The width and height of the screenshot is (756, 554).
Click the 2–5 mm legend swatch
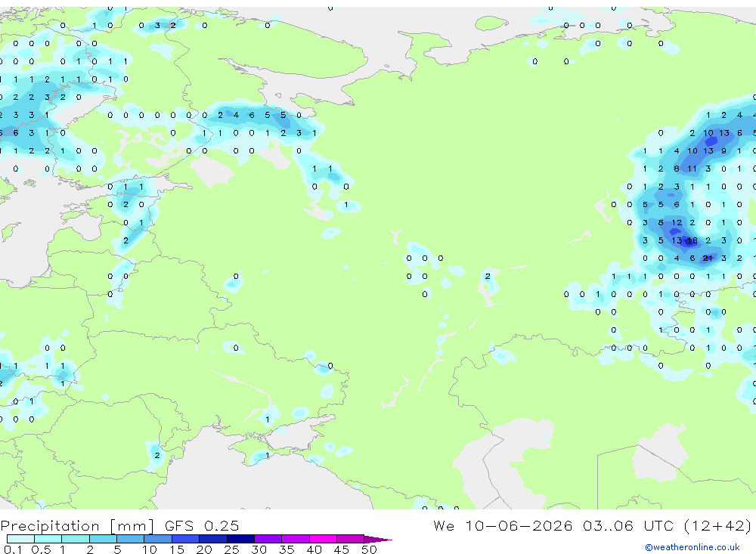(x=103, y=539)
